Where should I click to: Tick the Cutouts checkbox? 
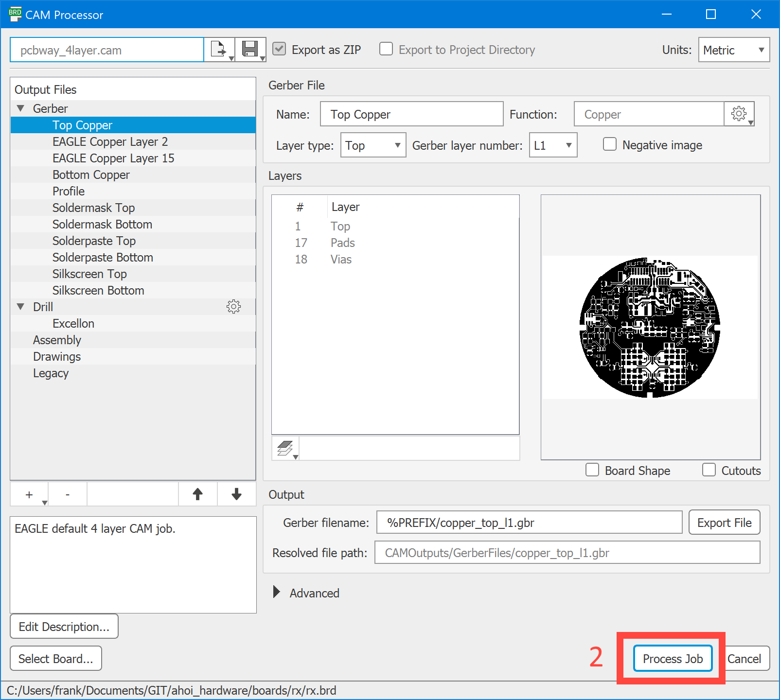pos(709,470)
